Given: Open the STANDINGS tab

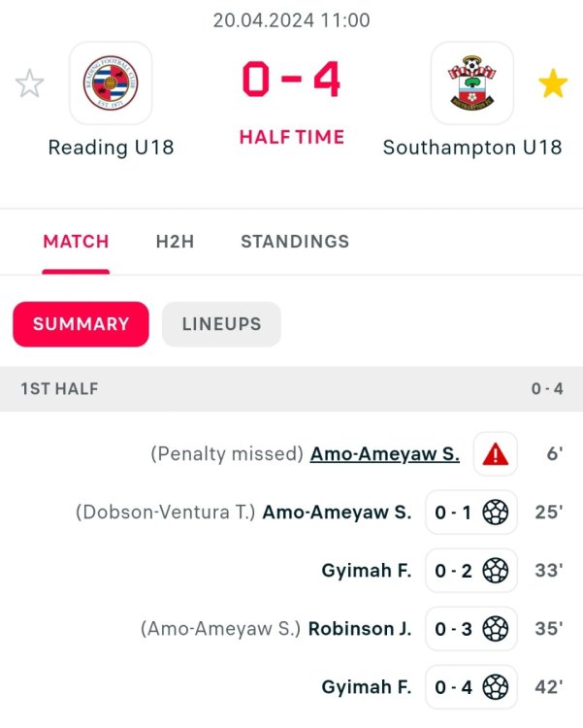Looking at the screenshot, I should coord(295,242).
